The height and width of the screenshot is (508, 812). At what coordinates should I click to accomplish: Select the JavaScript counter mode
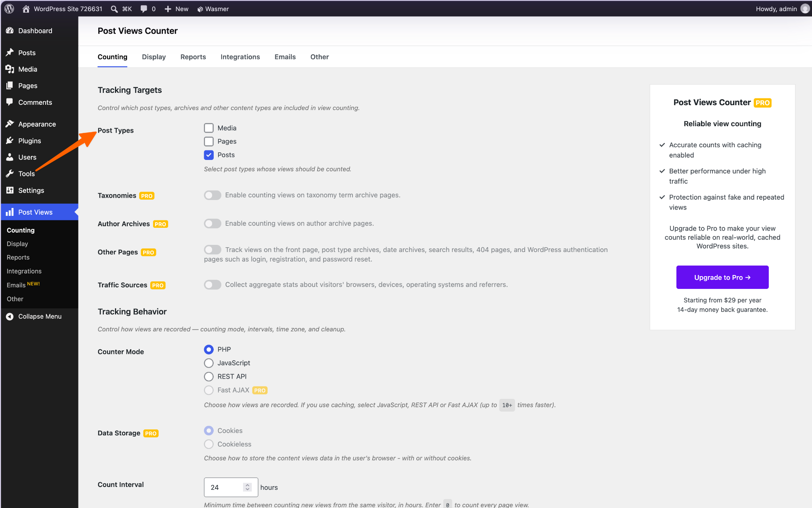[209, 363]
